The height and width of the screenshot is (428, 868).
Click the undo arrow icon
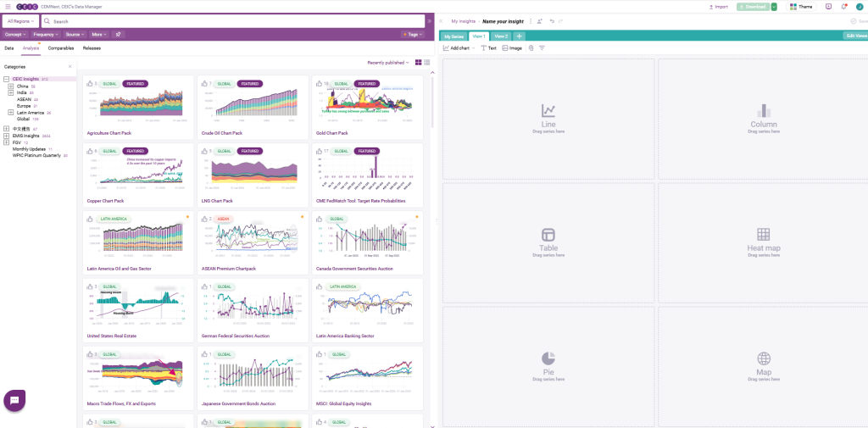[x=552, y=20]
